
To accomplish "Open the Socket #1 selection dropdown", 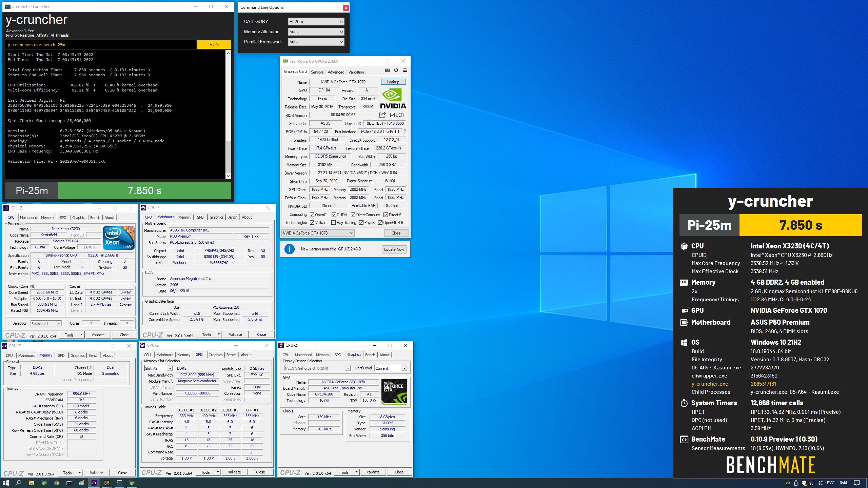I will point(46,323).
